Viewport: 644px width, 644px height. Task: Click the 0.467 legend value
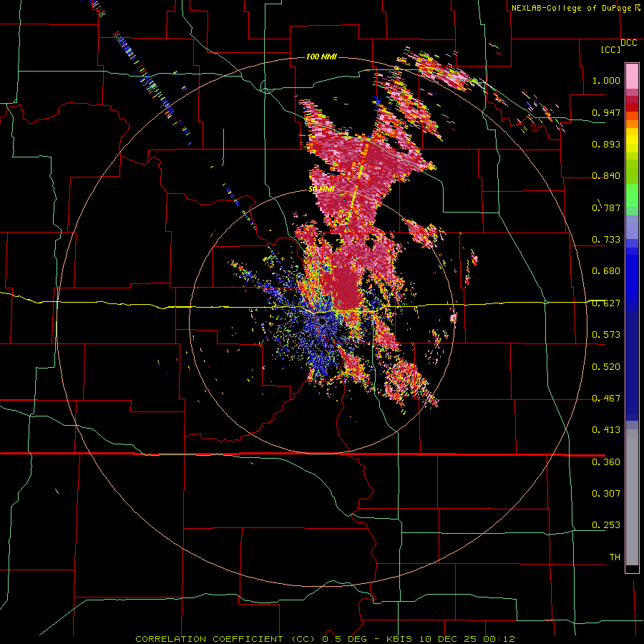pos(606,399)
